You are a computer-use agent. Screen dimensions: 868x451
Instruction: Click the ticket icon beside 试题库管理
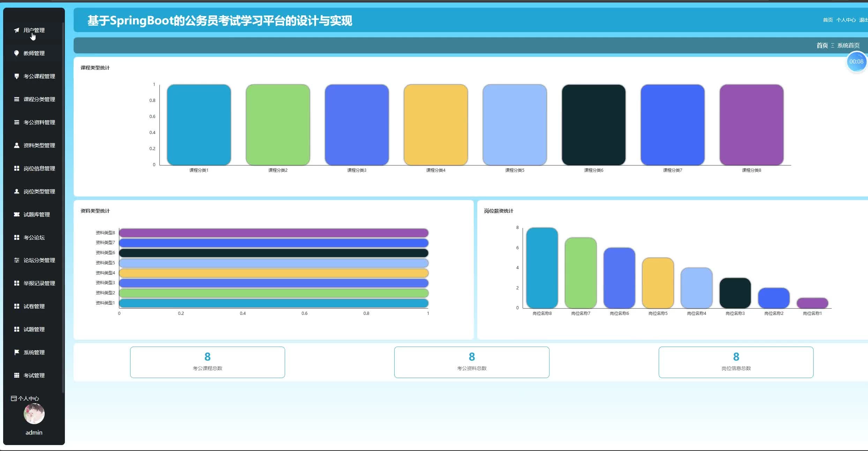[x=16, y=214]
